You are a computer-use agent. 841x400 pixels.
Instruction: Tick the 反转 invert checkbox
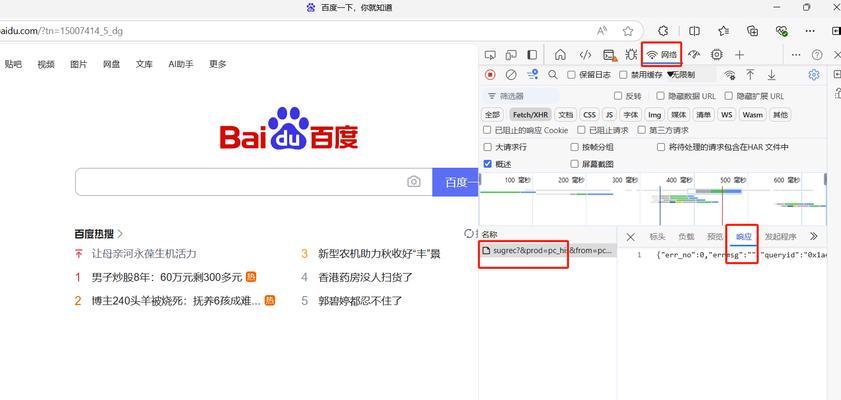[x=618, y=96]
